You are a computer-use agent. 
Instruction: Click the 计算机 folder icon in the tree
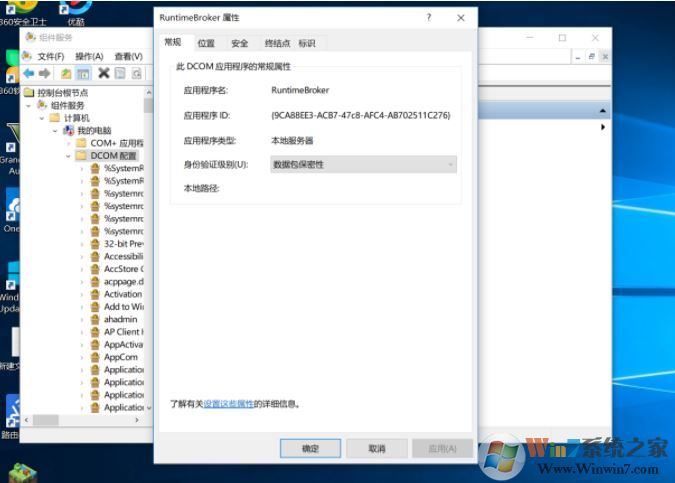[x=55, y=118]
